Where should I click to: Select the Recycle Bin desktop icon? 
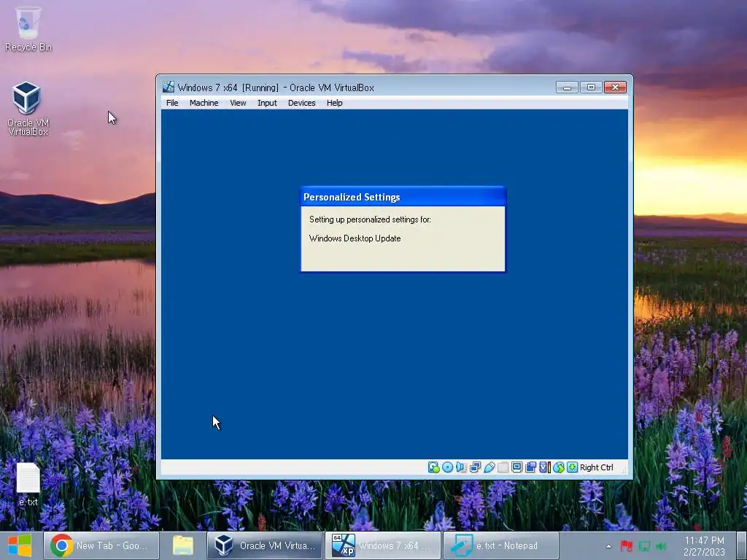pos(28,29)
